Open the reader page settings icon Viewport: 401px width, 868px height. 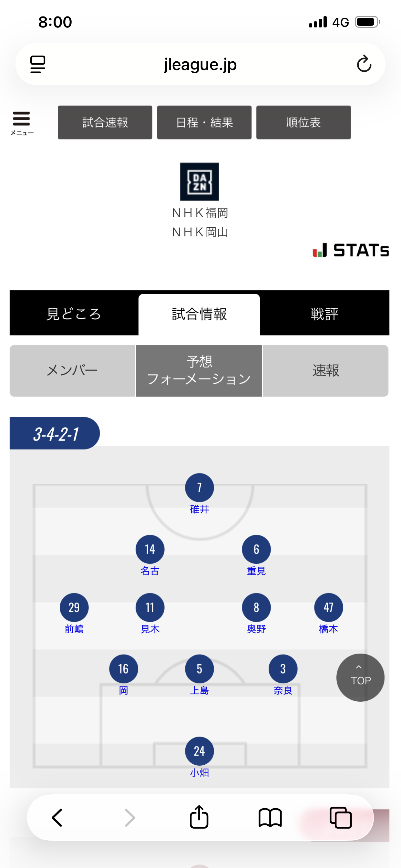tap(37, 64)
